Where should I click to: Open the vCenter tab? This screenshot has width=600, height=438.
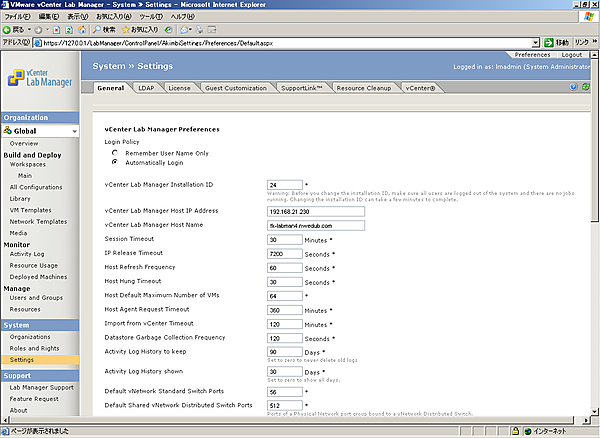pyautogui.click(x=420, y=88)
